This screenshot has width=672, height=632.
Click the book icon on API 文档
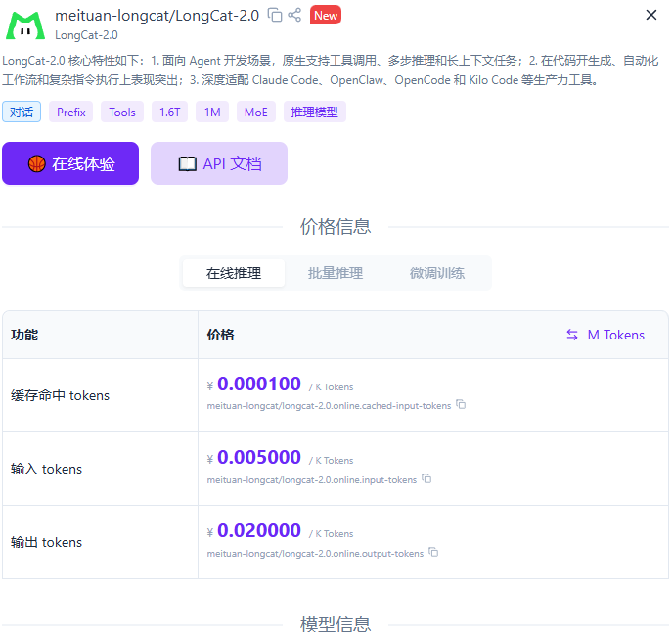187,163
